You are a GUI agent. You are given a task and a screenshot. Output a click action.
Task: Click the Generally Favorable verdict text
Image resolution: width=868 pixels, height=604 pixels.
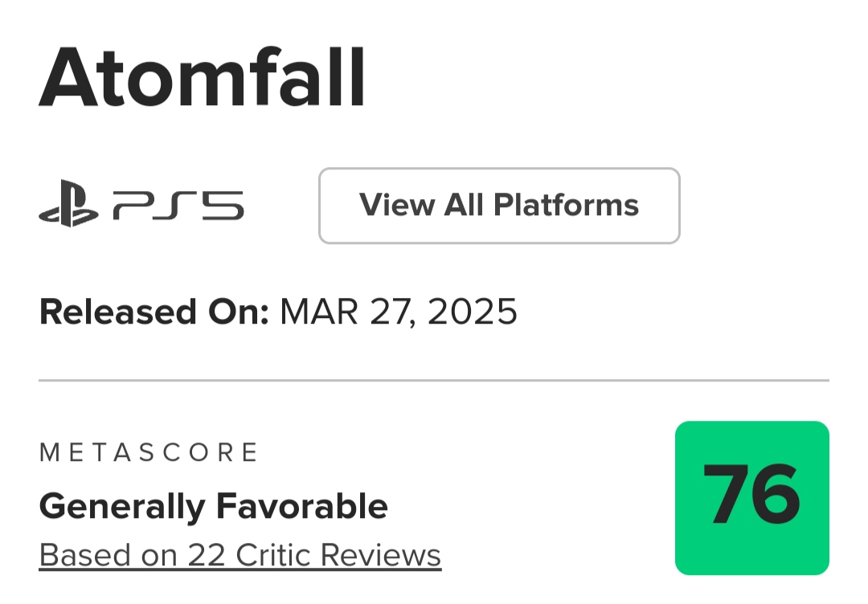[213, 507]
